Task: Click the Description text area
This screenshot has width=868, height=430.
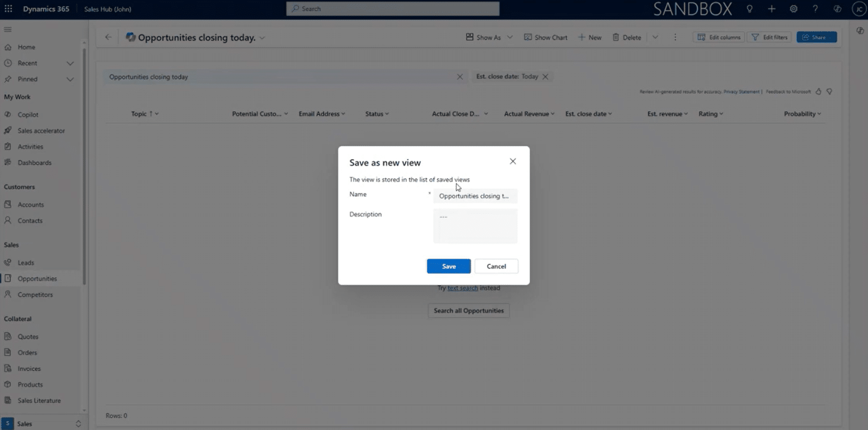Action: tap(475, 226)
